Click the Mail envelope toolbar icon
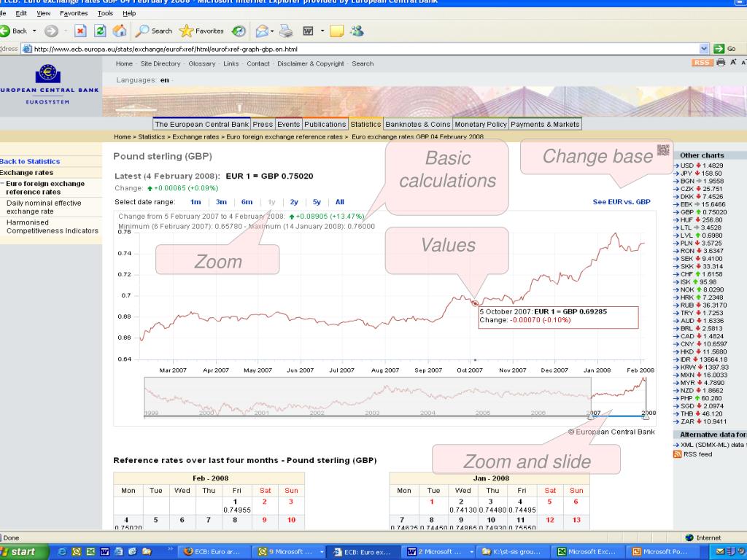 262,31
